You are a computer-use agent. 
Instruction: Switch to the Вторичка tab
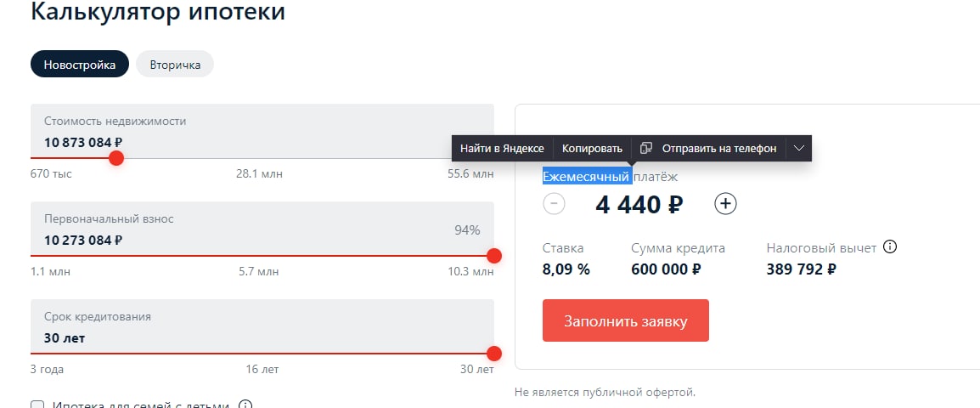click(175, 65)
